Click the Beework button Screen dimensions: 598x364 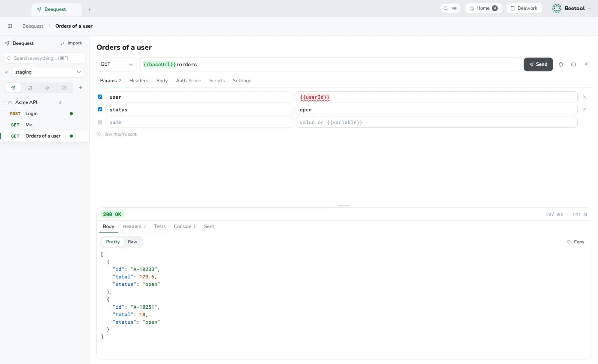524,8
